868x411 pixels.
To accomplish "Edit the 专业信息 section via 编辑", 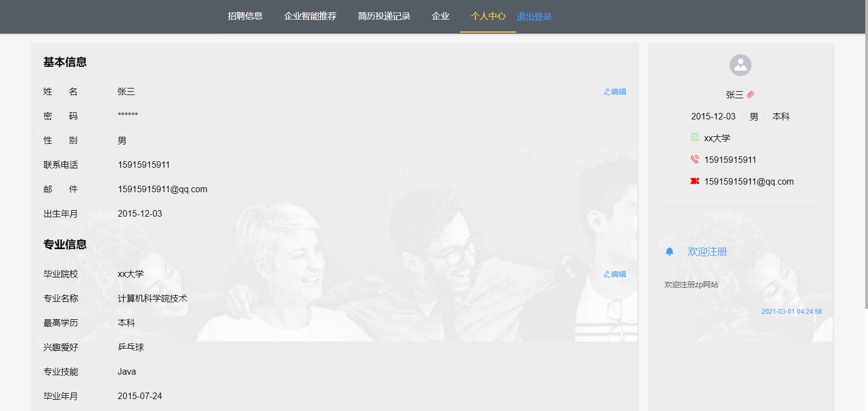I will pos(615,274).
